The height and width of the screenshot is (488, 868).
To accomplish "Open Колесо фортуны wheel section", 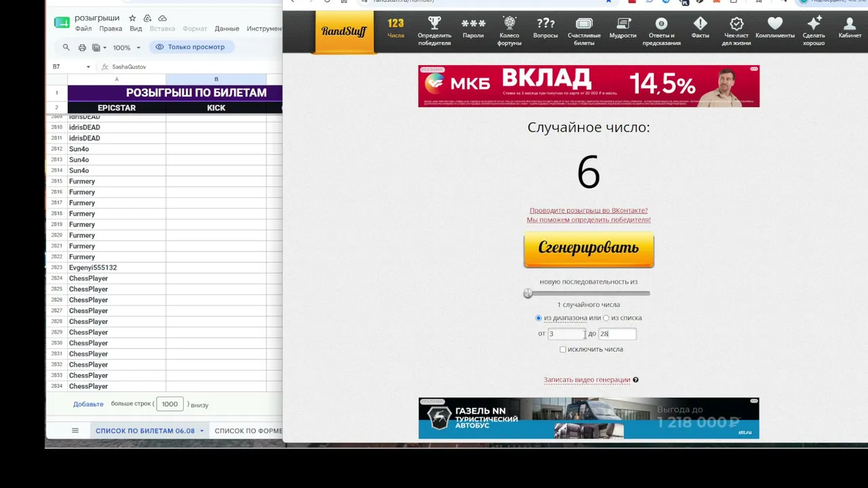I will pyautogui.click(x=509, y=31).
